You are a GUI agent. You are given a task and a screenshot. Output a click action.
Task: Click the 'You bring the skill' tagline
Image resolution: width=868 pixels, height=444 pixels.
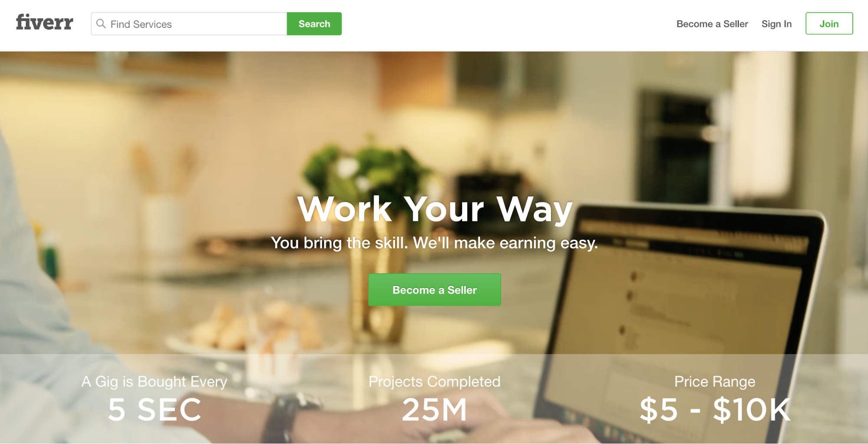pos(434,242)
